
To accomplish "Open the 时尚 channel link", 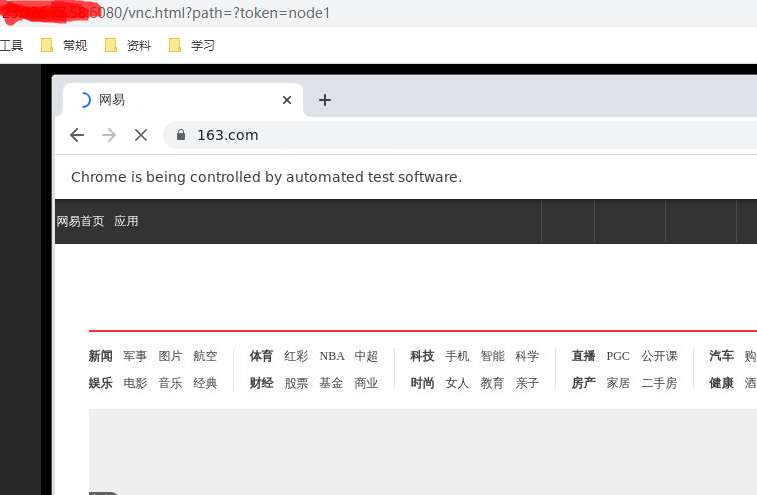I will [422, 383].
